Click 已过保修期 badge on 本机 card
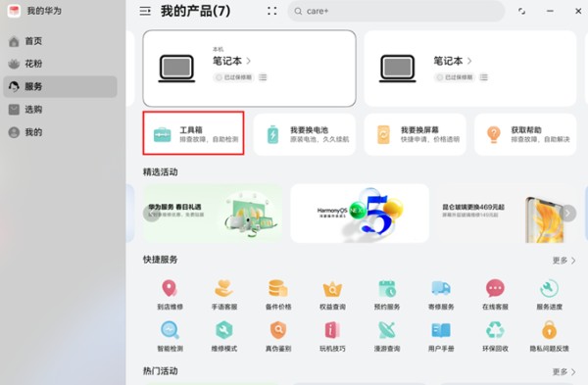588x385 pixels. click(233, 77)
